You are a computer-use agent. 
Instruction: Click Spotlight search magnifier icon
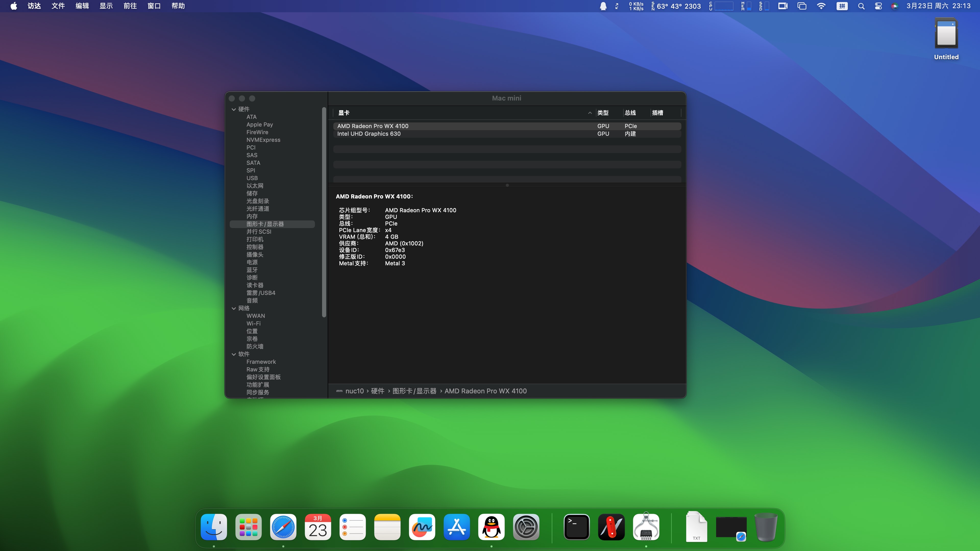(x=861, y=6)
